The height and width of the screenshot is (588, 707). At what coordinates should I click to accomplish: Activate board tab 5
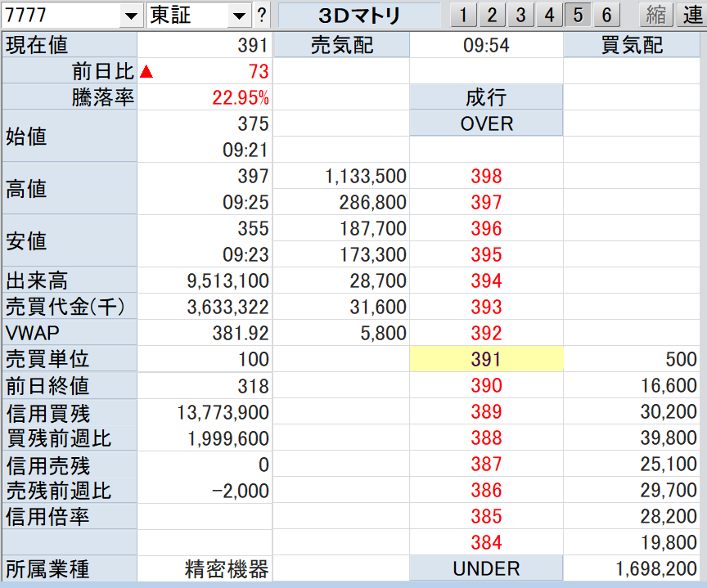click(x=578, y=15)
